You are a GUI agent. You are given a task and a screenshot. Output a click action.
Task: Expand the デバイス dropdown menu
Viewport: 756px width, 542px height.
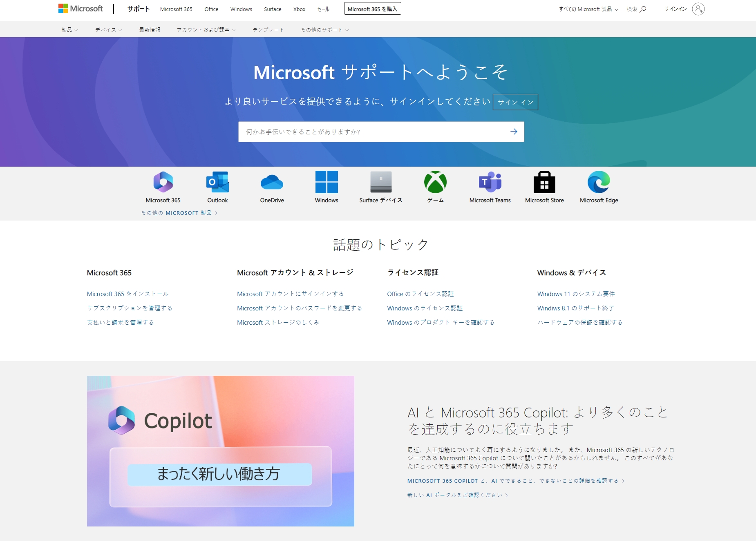tap(108, 30)
